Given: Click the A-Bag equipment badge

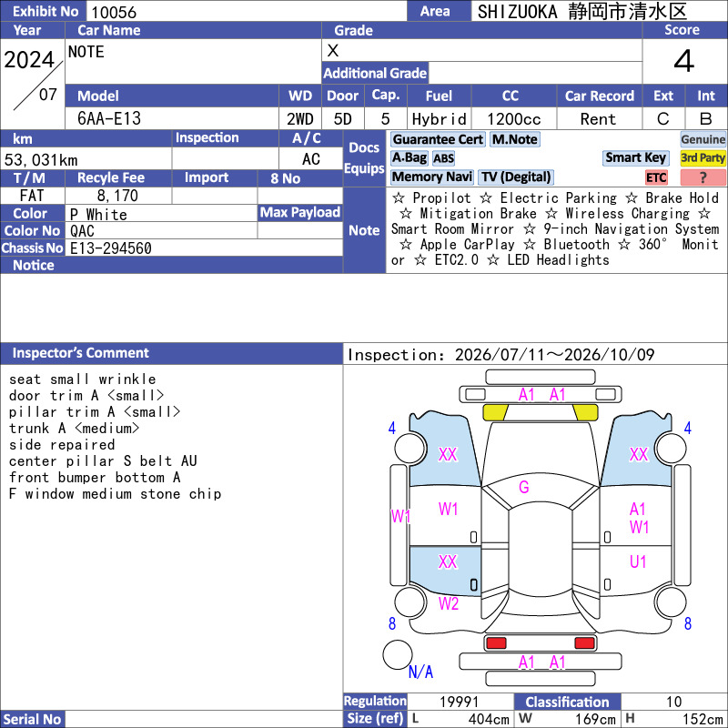Looking at the screenshot, I should 409,158.
